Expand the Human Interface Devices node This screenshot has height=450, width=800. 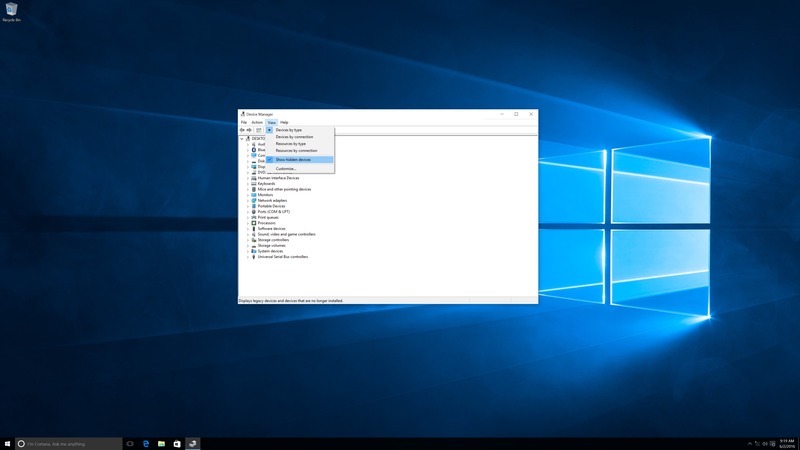pyautogui.click(x=248, y=178)
